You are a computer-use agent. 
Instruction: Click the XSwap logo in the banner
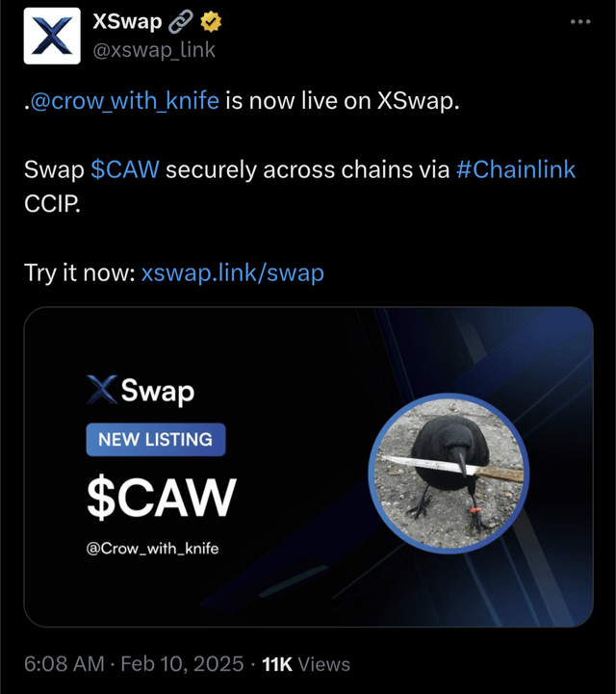[x=141, y=391]
